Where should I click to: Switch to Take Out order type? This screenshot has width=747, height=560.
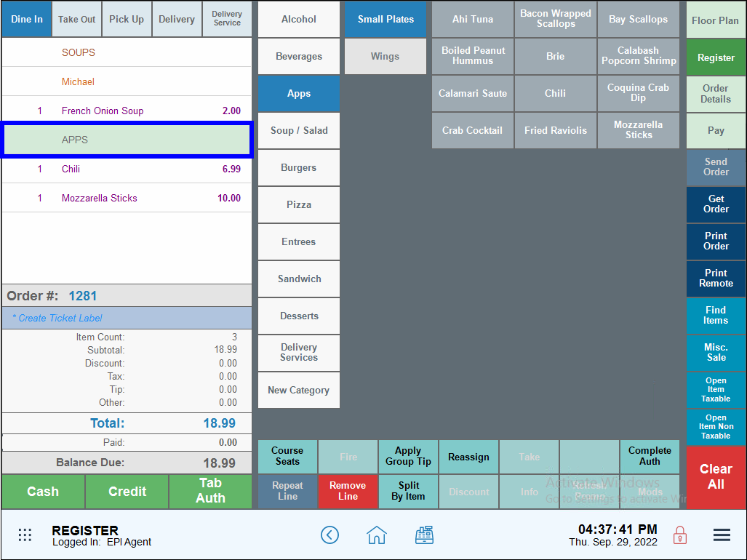point(76,19)
